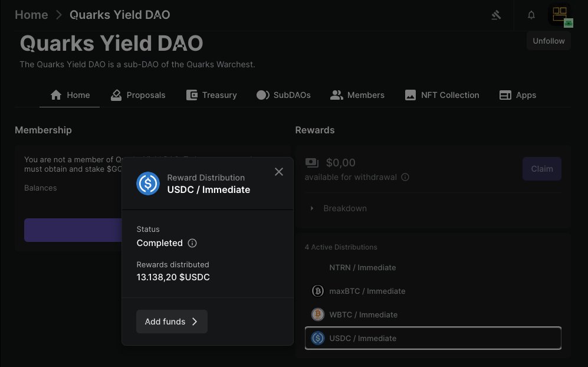Show info for available for withdrawal
The image size is (588, 367).
point(405,177)
